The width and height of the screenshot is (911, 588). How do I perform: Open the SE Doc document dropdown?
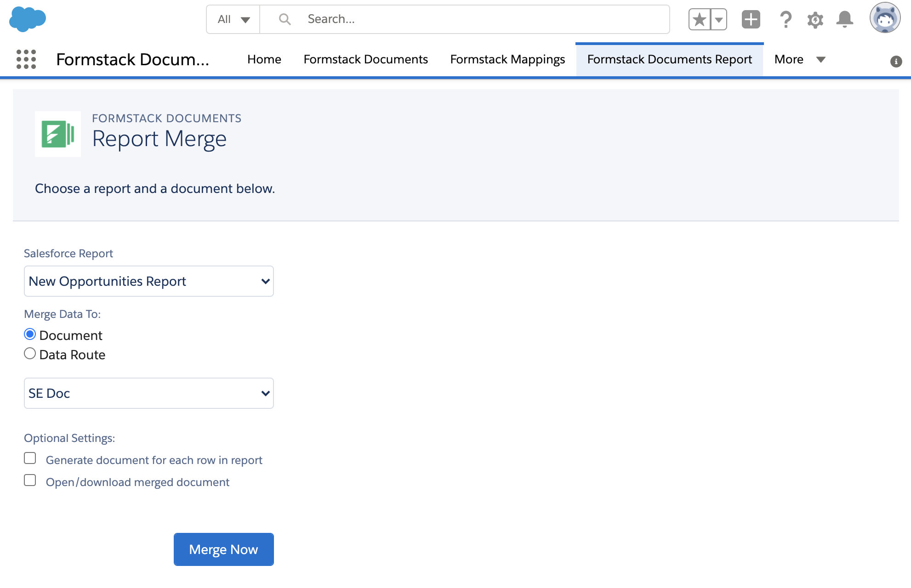tap(148, 393)
